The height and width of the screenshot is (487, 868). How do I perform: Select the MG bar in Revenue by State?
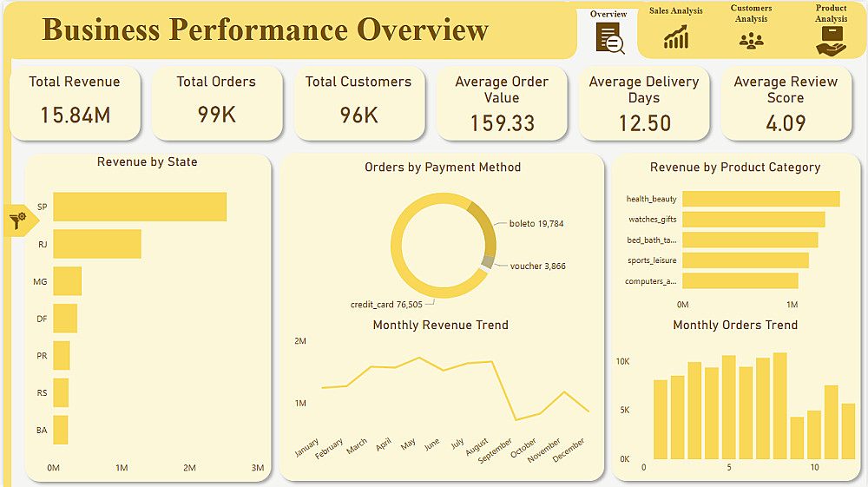pos(68,281)
